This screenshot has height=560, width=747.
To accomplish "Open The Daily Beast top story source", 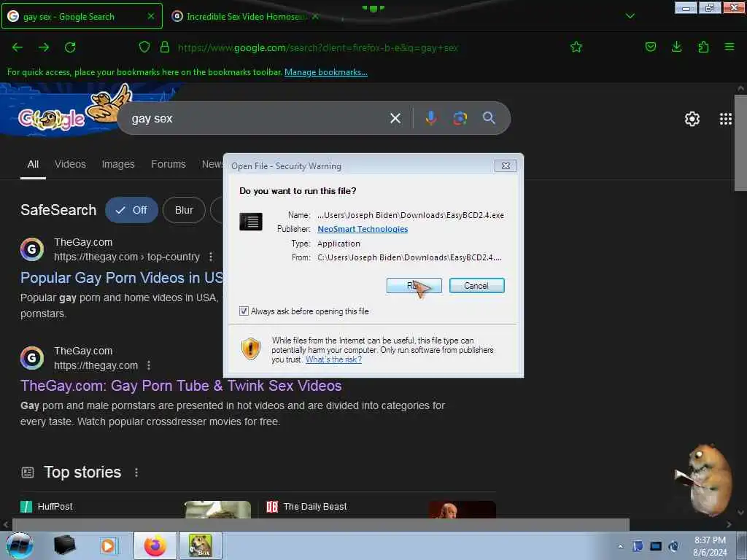I will [307, 507].
